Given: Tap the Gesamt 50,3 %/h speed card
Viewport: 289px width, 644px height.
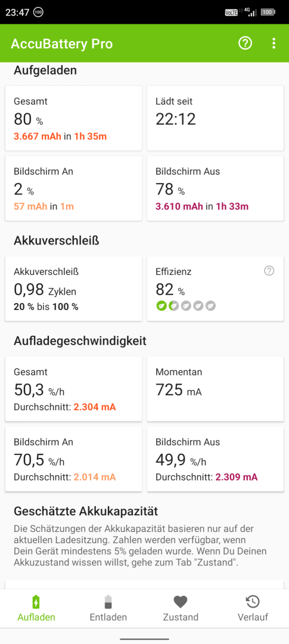Looking at the screenshot, I should pos(73,389).
